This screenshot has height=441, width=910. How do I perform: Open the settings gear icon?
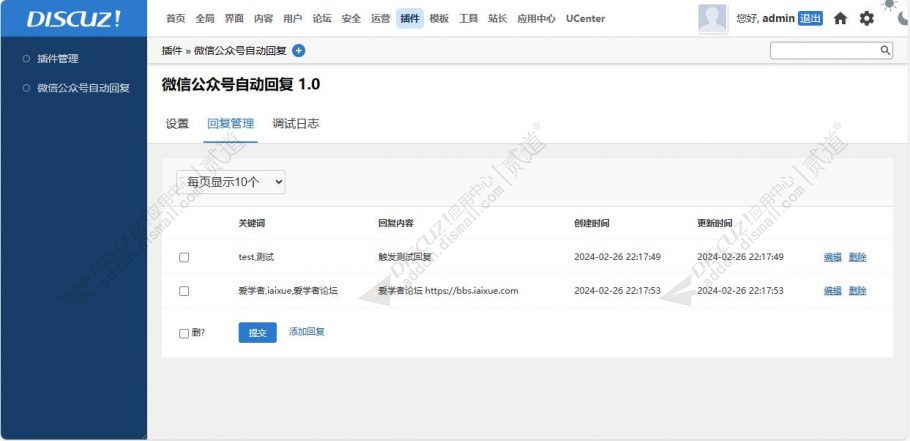tap(866, 19)
